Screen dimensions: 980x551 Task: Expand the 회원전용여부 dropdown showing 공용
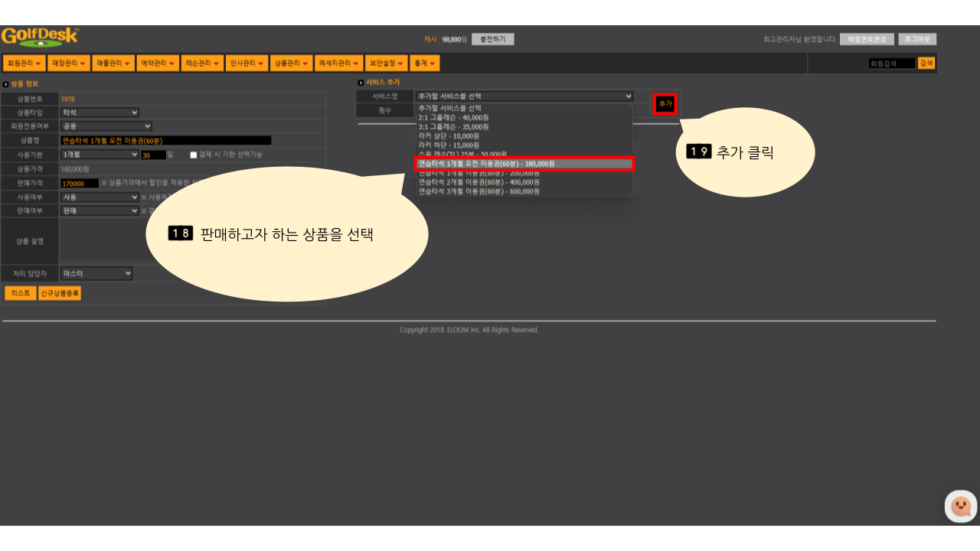pos(106,126)
